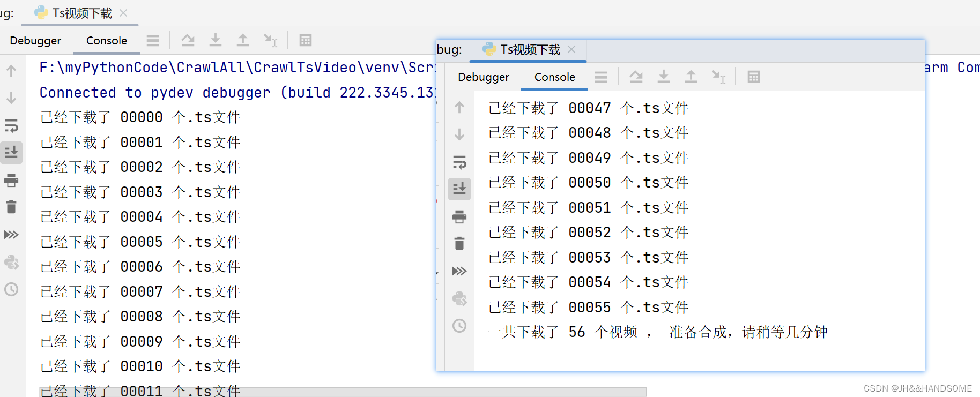
Task: Click Evaluate Expression calculator icon in overlay toolbar
Action: 754,77
